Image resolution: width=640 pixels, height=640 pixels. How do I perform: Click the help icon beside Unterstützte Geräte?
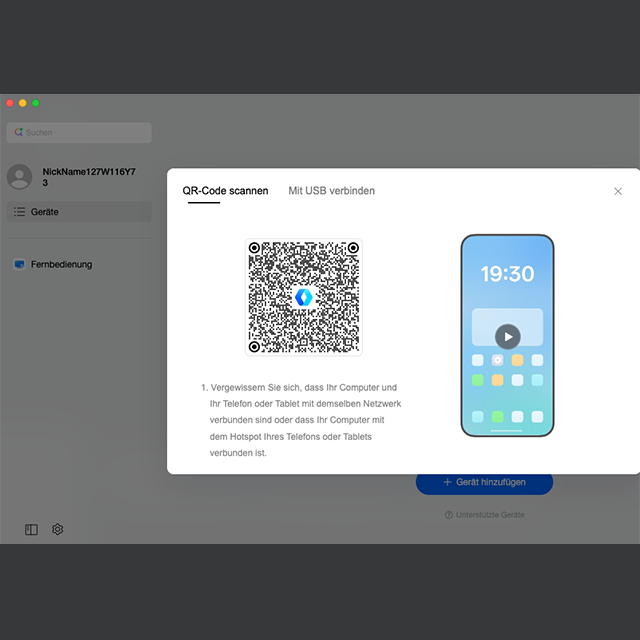[449, 515]
